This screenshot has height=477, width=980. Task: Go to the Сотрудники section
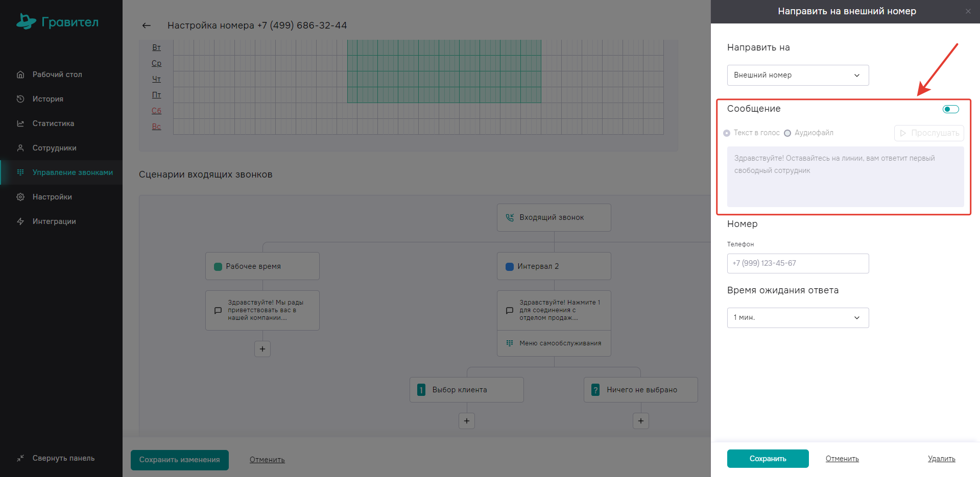(x=54, y=148)
